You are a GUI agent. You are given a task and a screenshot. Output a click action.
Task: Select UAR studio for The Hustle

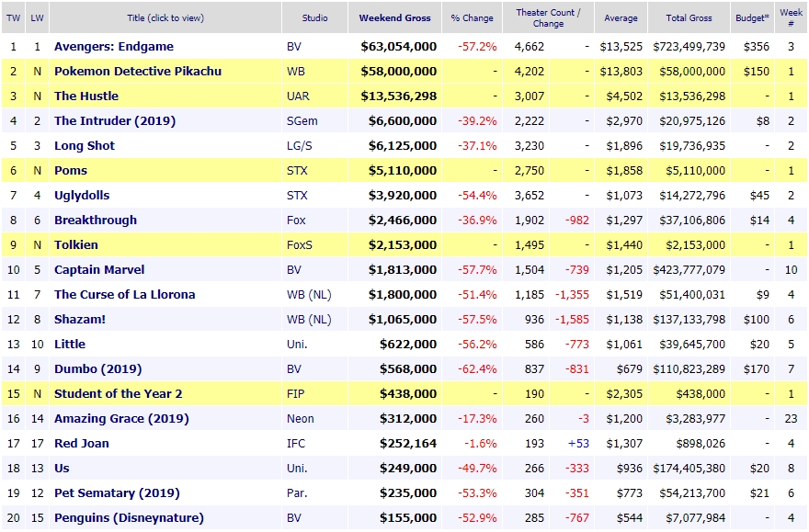[298, 96]
